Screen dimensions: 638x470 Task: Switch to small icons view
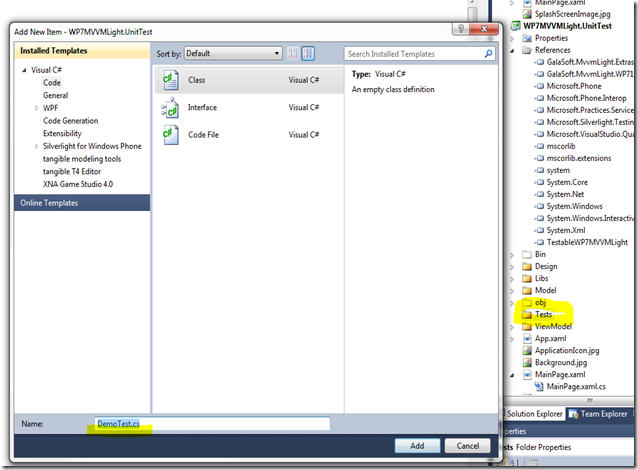coord(292,53)
